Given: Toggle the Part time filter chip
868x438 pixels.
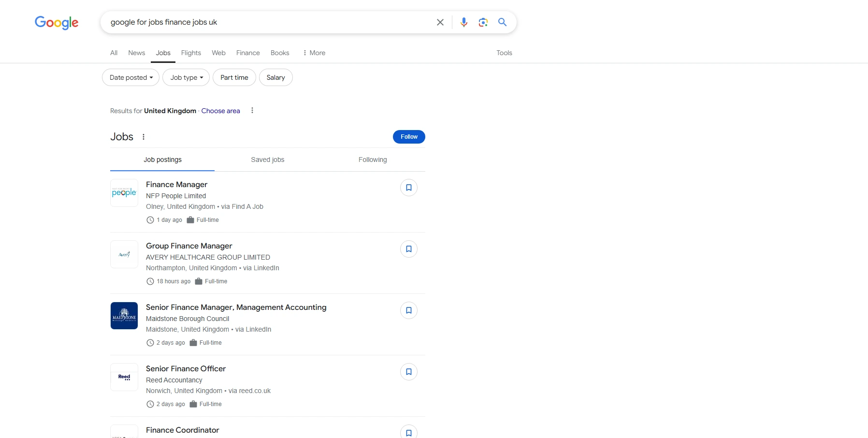Looking at the screenshot, I should (x=234, y=77).
